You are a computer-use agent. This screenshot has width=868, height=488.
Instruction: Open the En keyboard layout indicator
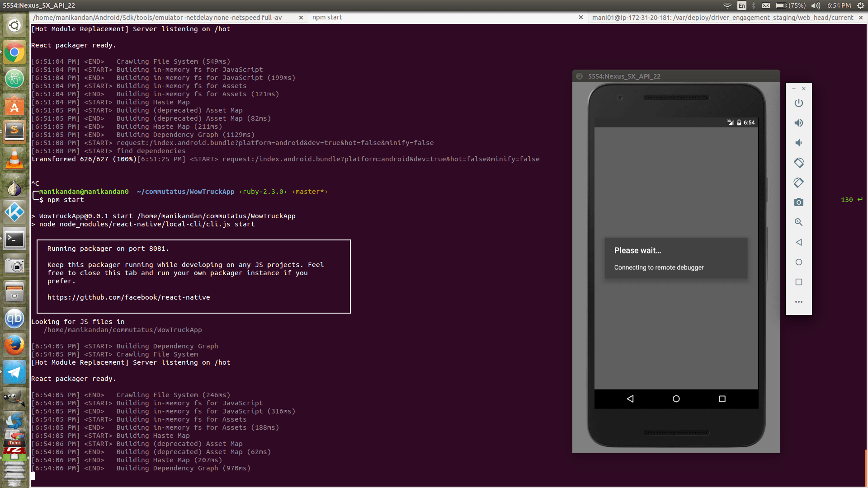pyautogui.click(x=742, y=5)
